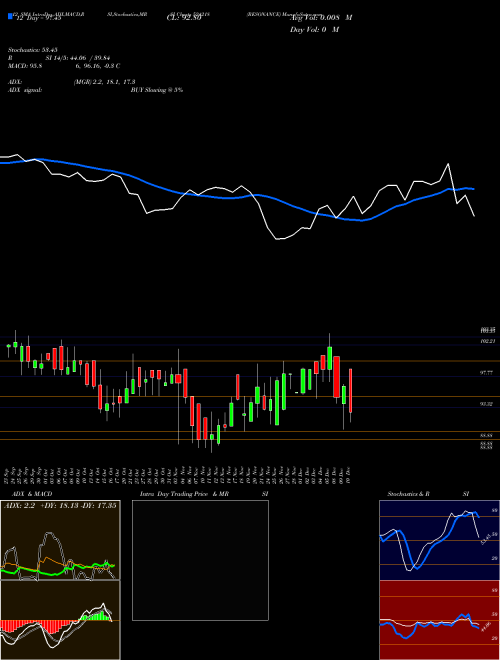Click the 'Day Vol: 0 M' value
The height and width of the screenshot is (660, 500).
click(x=314, y=30)
